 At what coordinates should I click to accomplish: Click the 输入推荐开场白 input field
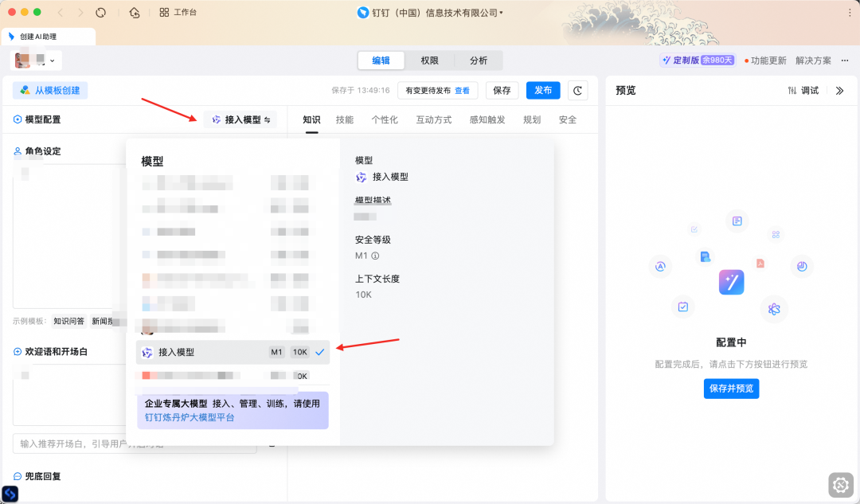tap(135, 443)
